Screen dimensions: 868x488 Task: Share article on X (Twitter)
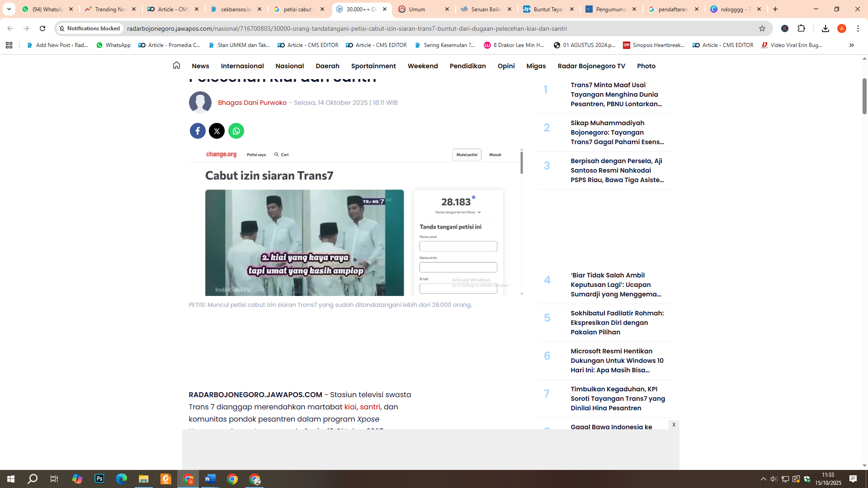[x=217, y=131]
